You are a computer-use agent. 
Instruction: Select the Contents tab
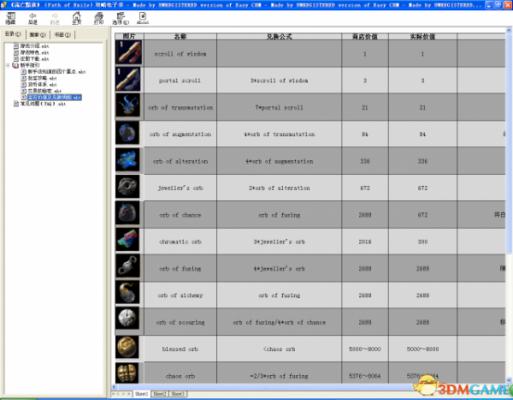[x=13, y=34]
